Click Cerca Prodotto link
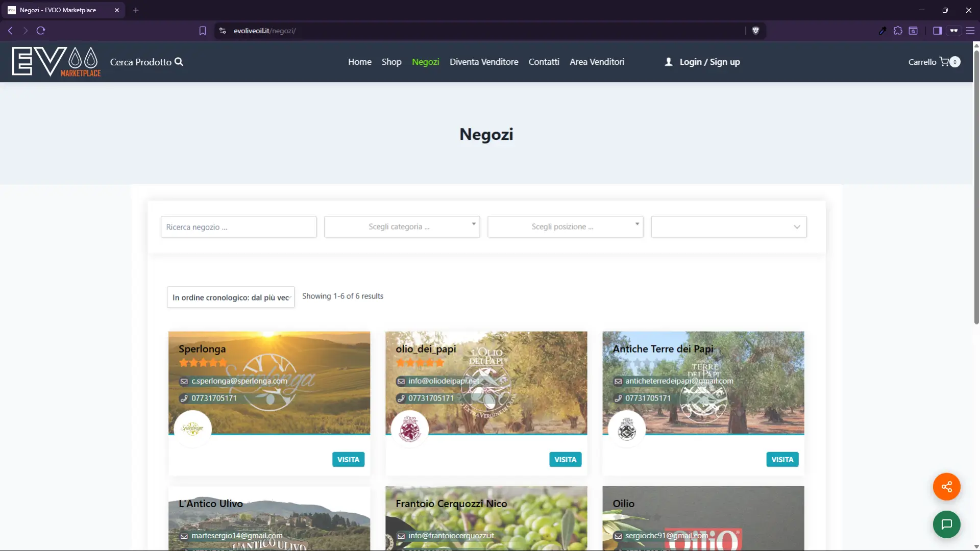Image resolution: width=980 pixels, height=551 pixels. pyautogui.click(x=141, y=62)
